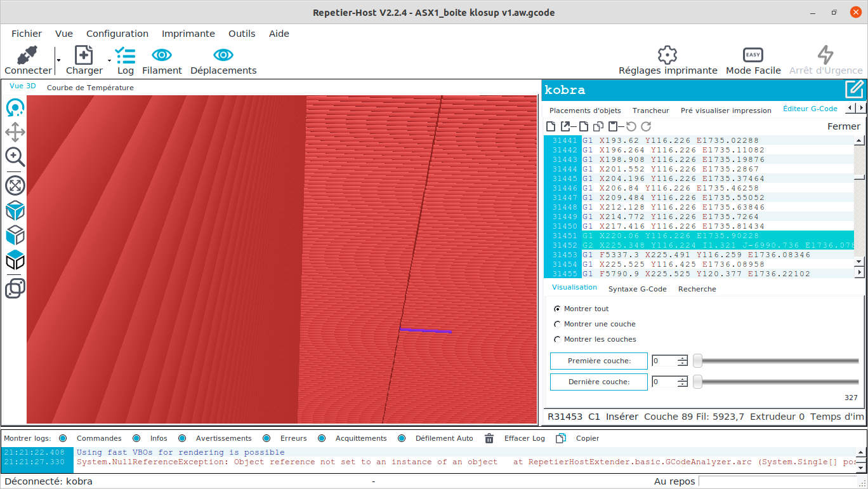
Task: Open Pré visualiser impression tab
Action: 726,111
